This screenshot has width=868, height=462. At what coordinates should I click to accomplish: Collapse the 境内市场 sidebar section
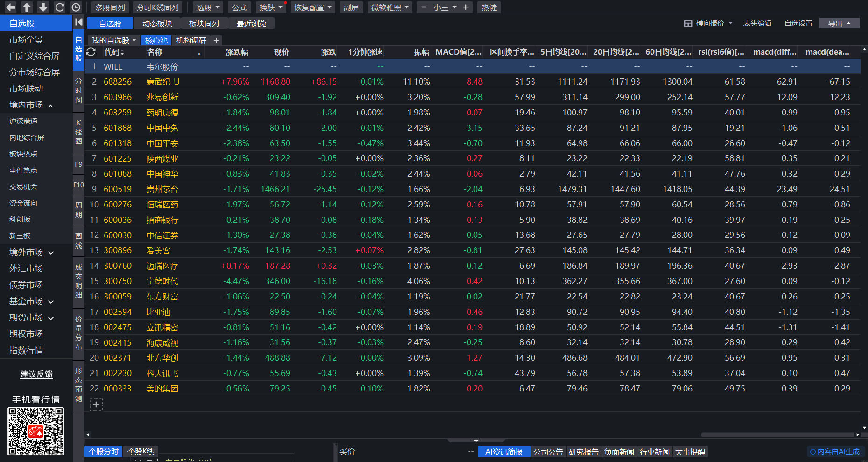pyautogui.click(x=50, y=106)
